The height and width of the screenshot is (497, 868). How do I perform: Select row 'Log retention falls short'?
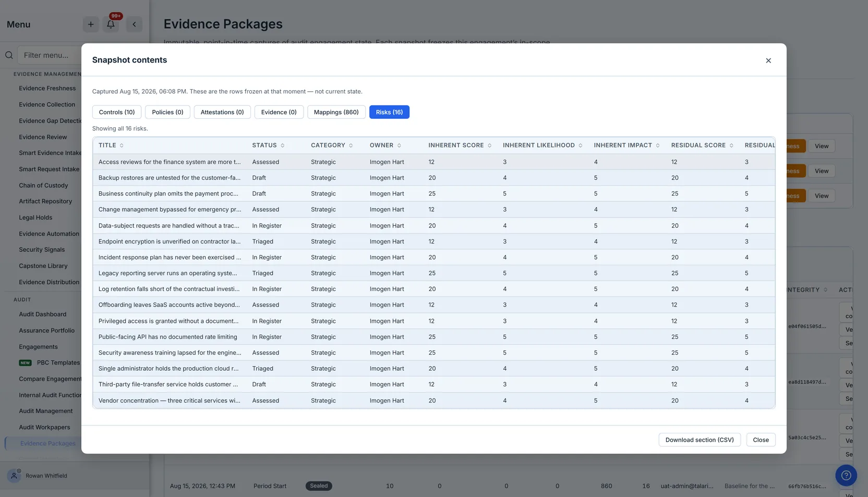434,289
